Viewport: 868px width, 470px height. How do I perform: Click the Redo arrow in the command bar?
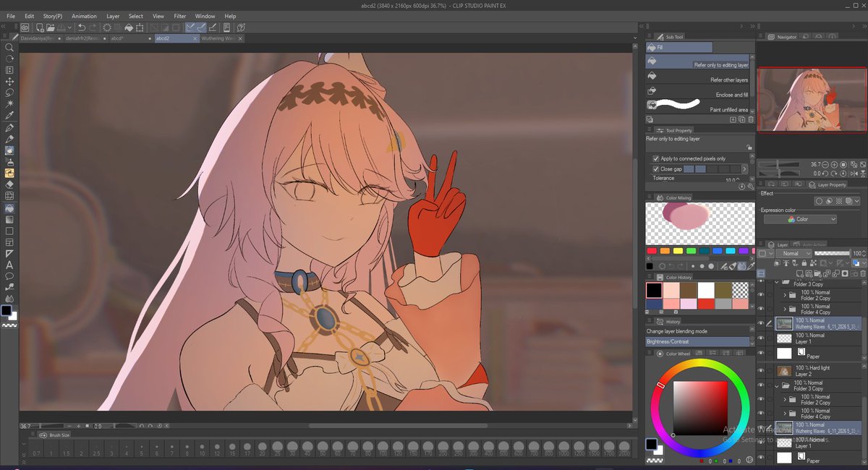(x=93, y=27)
